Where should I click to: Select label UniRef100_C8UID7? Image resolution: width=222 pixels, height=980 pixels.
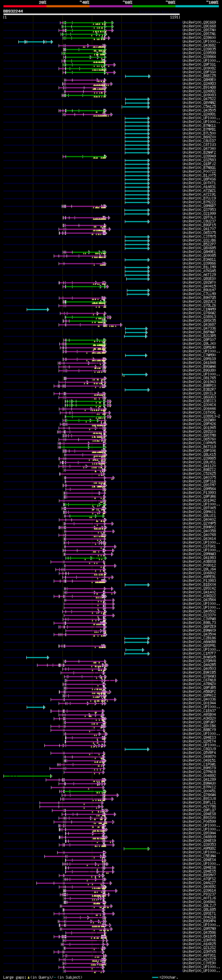click(199, 141)
